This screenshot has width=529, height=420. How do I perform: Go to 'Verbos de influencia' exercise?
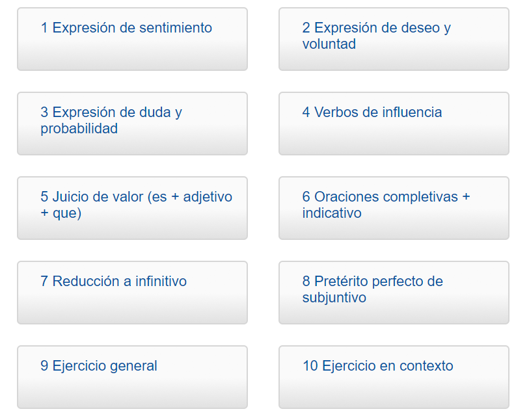click(x=372, y=112)
